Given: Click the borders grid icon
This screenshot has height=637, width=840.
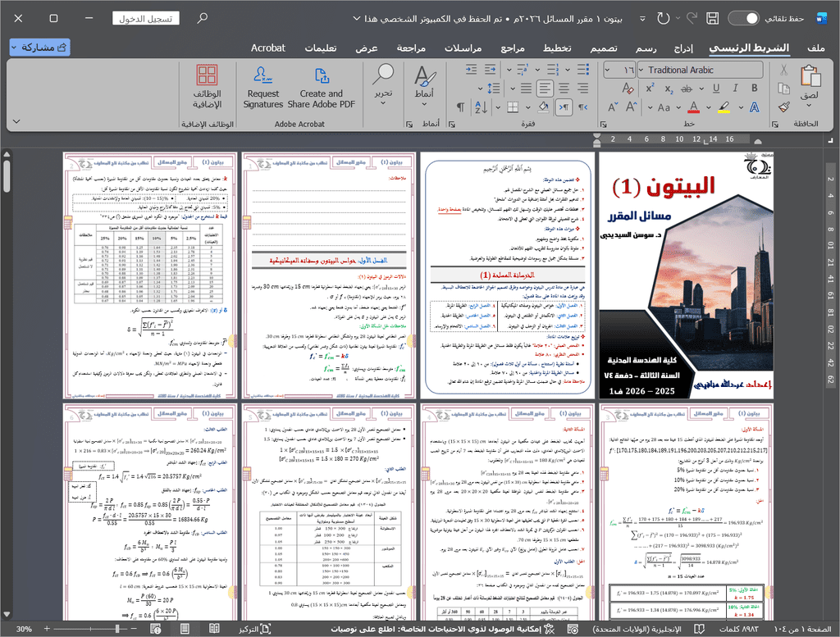Looking at the screenshot, I should 513,107.
